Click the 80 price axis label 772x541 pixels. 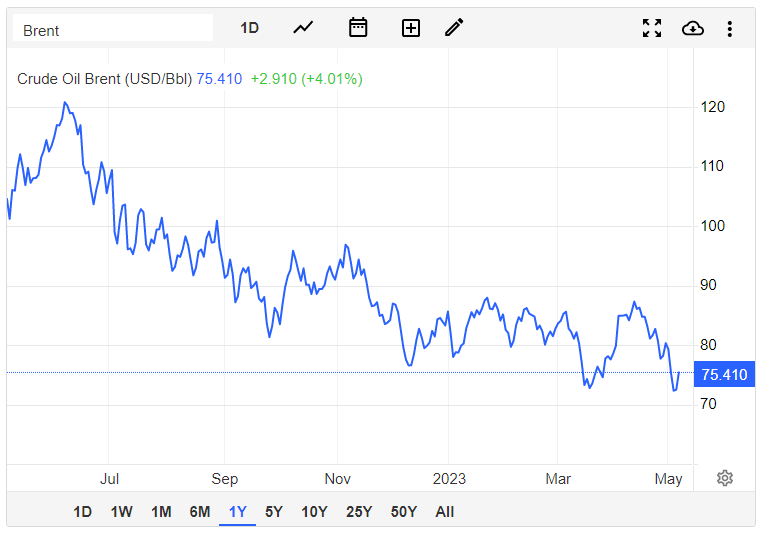pyautogui.click(x=708, y=345)
